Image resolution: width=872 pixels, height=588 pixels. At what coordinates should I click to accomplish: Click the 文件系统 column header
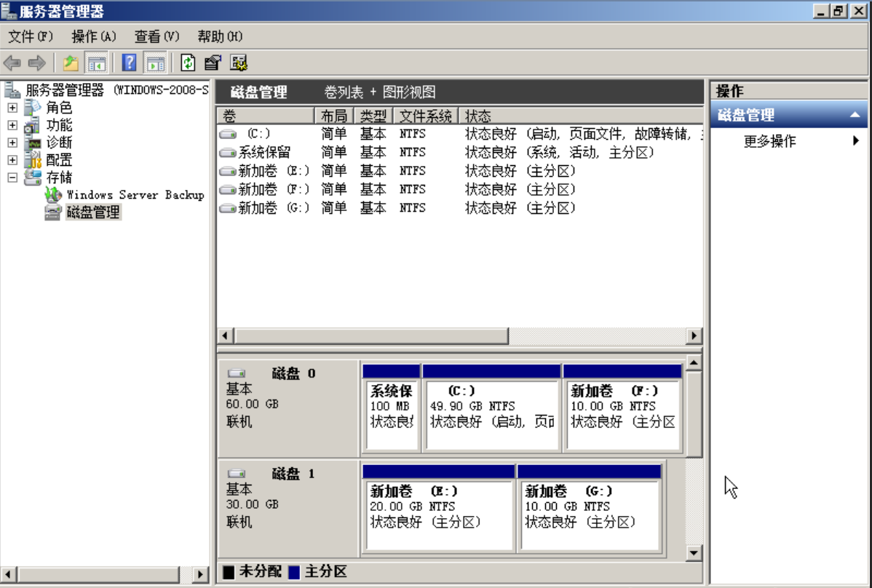click(425, 116)
